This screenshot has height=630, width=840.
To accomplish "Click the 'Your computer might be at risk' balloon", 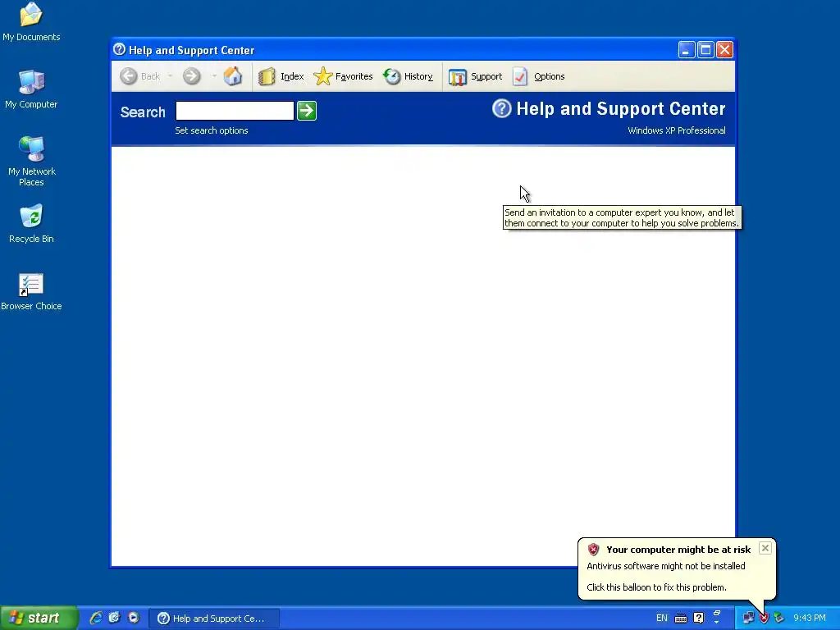I will [x=677, y=568].
